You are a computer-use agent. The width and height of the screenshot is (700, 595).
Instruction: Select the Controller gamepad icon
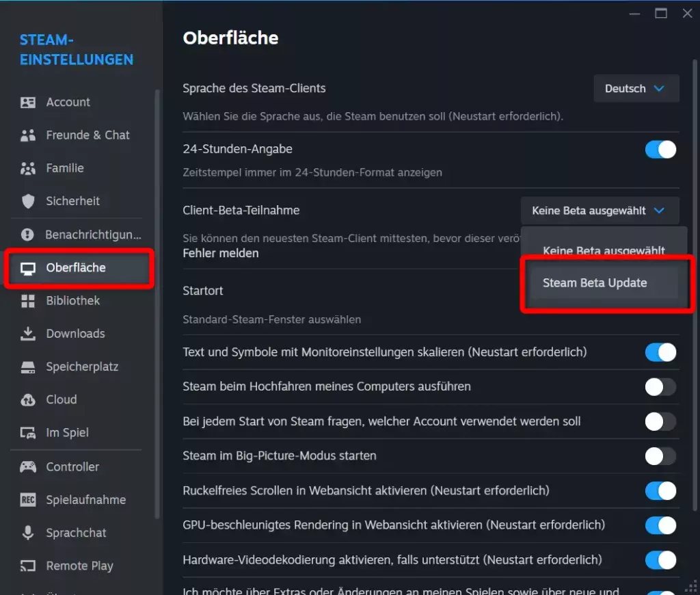click(x=28, y=467)
